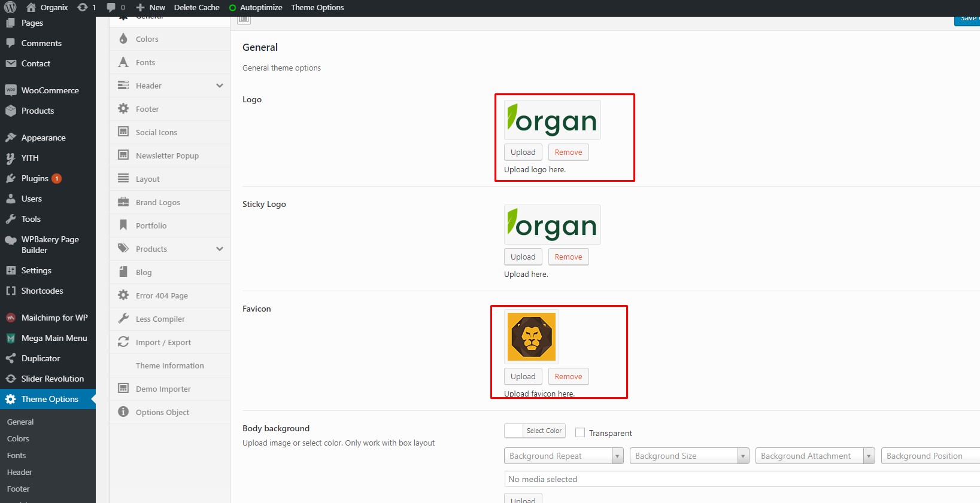This screenshot has height=503, width=980.
Task: Click the No media selected field
Action: coord(742,479)
